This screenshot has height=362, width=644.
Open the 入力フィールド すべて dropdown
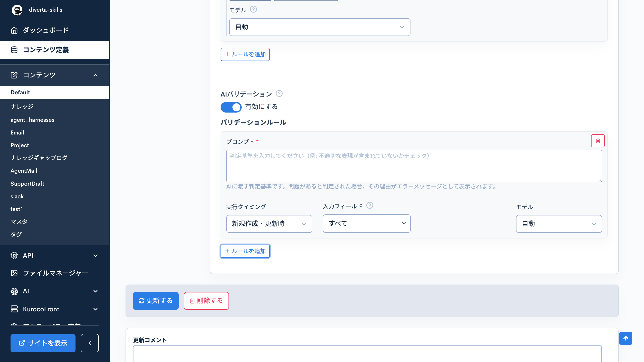pyautogui.click(x=367, y=223)
